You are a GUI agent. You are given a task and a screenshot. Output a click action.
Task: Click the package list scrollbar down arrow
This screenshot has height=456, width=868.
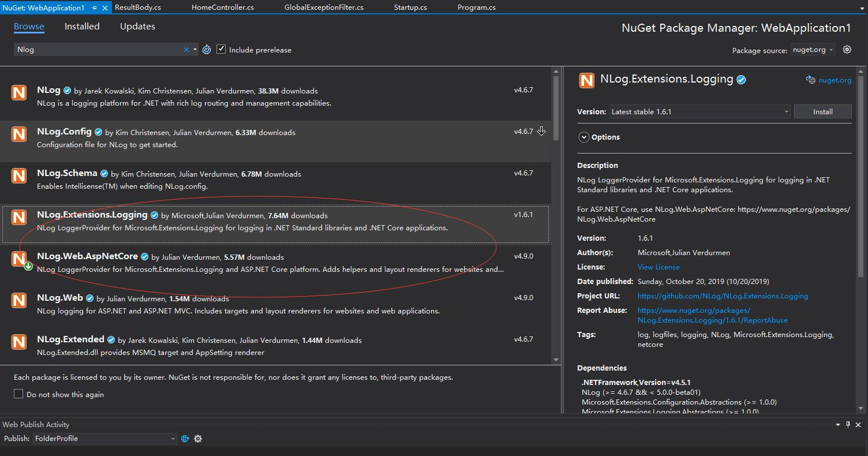point(556,360)
